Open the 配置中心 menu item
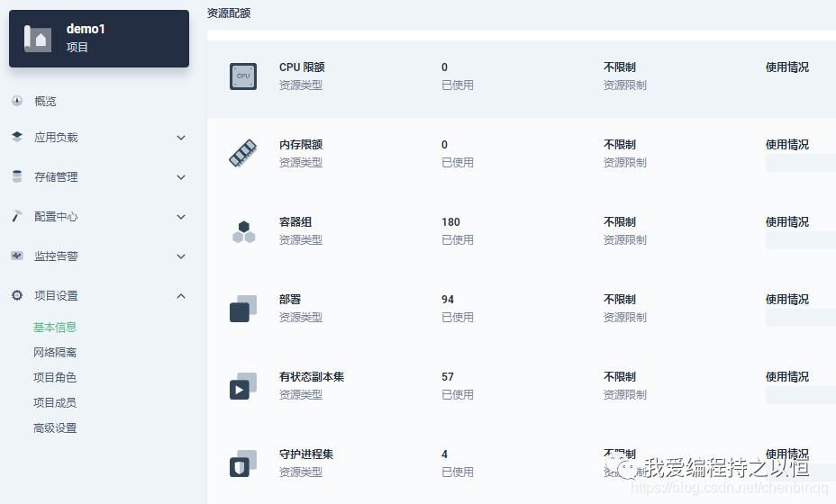The height and width of the screenshot is (504, 836). click(56, 217)
